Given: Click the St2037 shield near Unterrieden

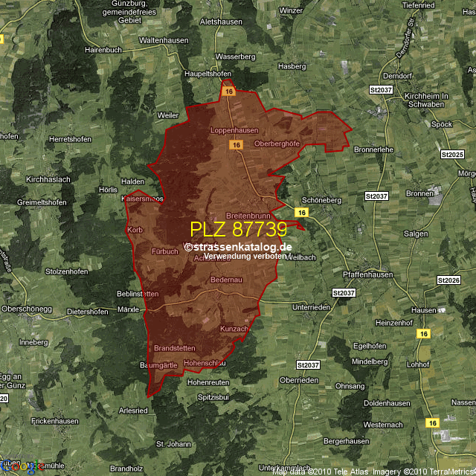Looking at the screenshot, I should pos(344,293).
